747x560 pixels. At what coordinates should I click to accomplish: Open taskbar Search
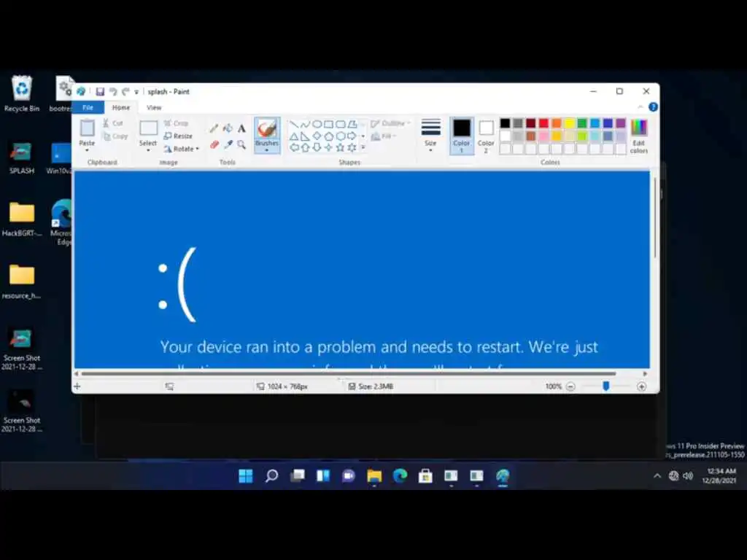click(x=271, y=475)
